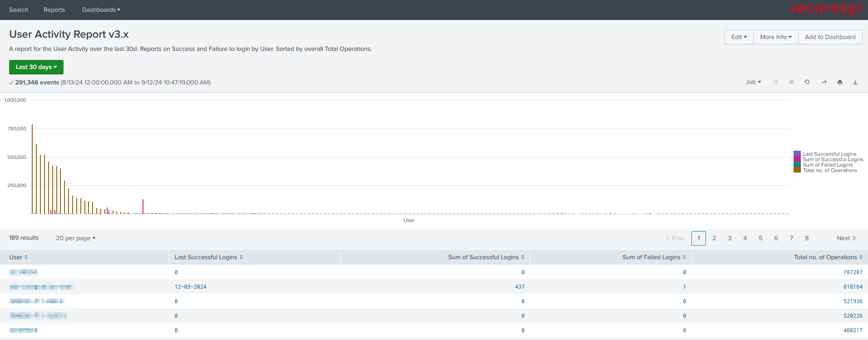Select total operations value 520226
Screen dimensions: 868x340
[853, 316]
